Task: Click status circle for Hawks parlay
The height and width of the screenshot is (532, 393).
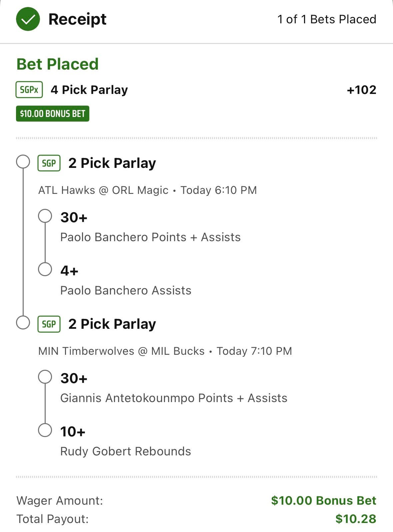Action: pos(23,162)
